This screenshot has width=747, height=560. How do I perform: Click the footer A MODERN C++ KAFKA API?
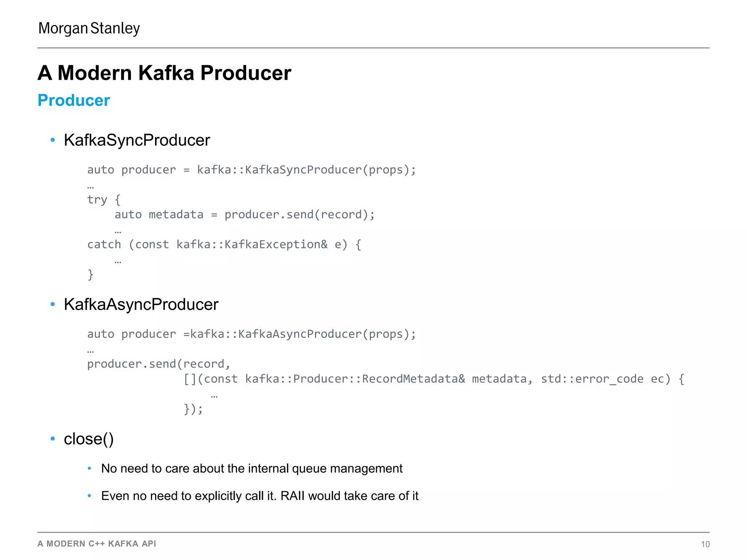pyautogui.click(x=97, y=544)
